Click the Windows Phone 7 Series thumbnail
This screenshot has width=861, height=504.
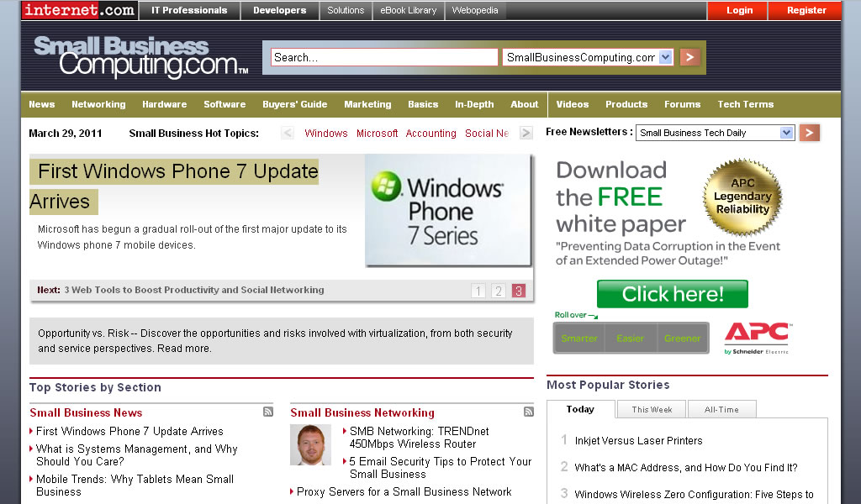point(448,210)
